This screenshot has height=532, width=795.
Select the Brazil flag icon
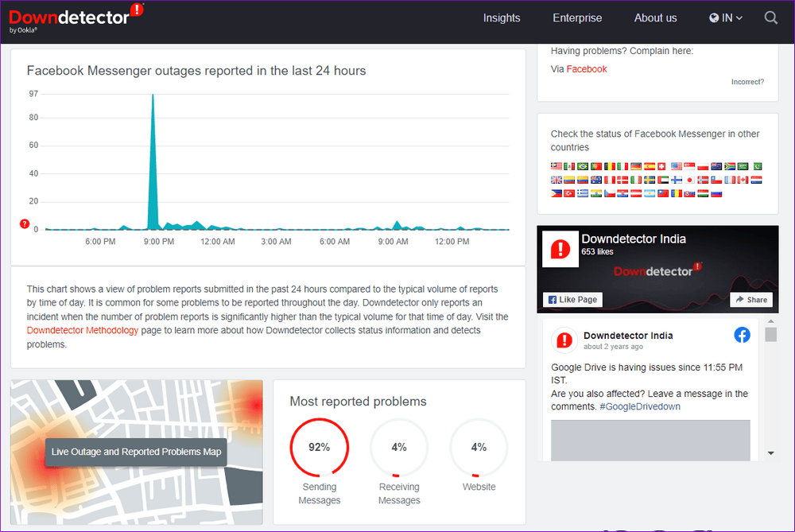click(581, 166)
